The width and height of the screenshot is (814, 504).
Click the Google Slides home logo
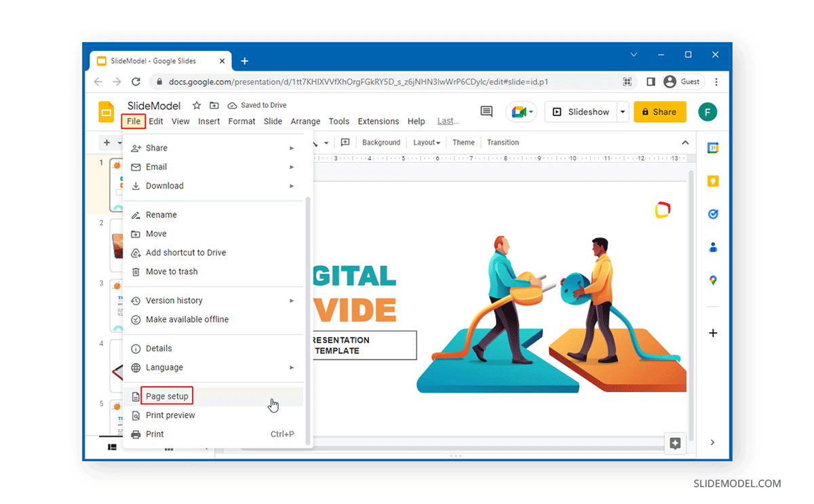pyautogui.click(x=106, y=112)
